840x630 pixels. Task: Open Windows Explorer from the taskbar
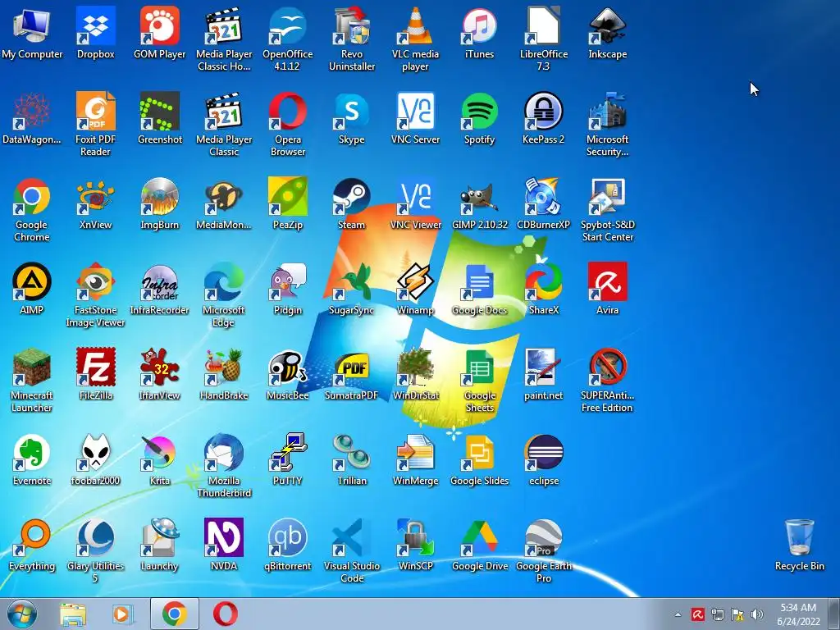coord(73,614)
